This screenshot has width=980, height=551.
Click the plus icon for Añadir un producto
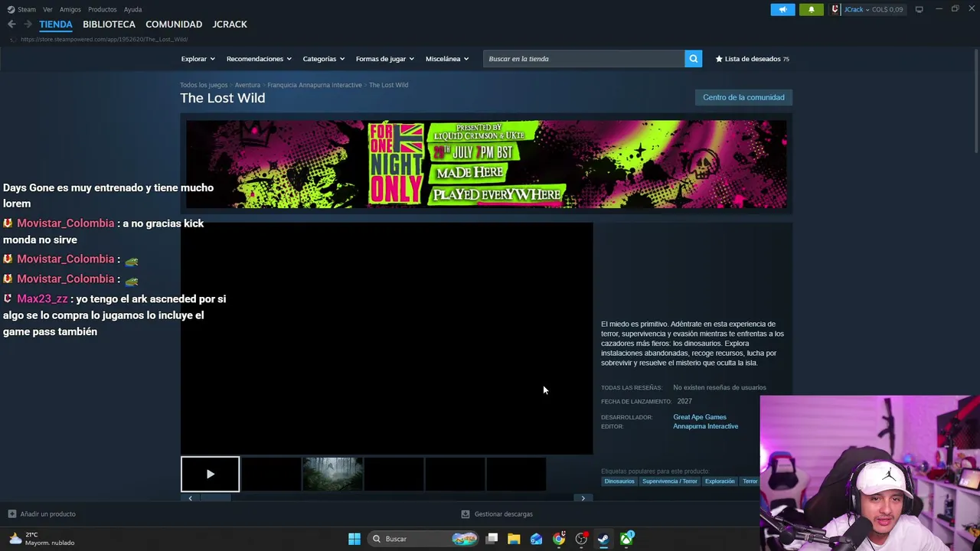[11, 514]
